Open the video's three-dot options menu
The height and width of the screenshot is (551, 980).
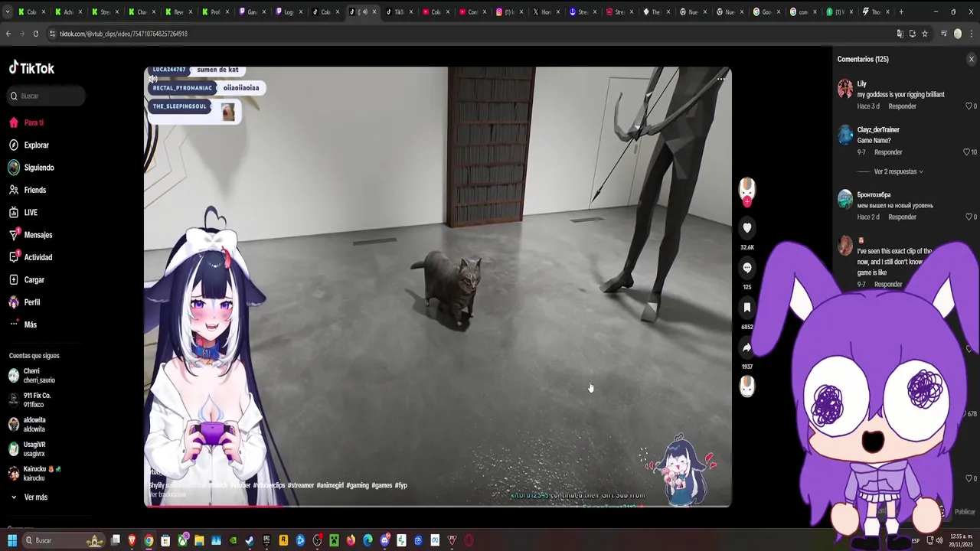(x=720, y=79)
